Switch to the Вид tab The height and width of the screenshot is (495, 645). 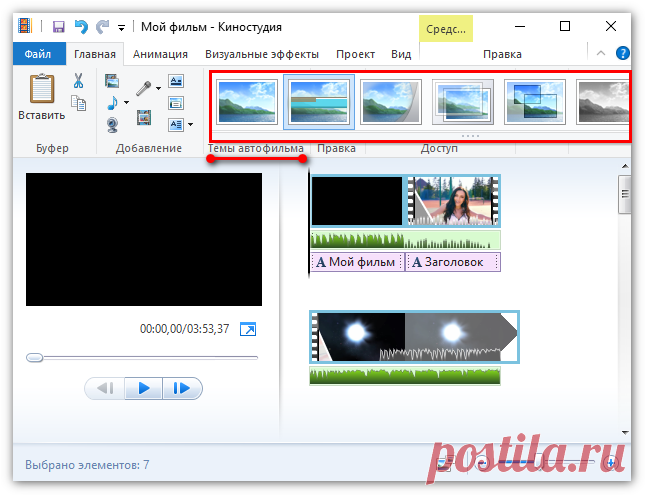click(401, 54)
